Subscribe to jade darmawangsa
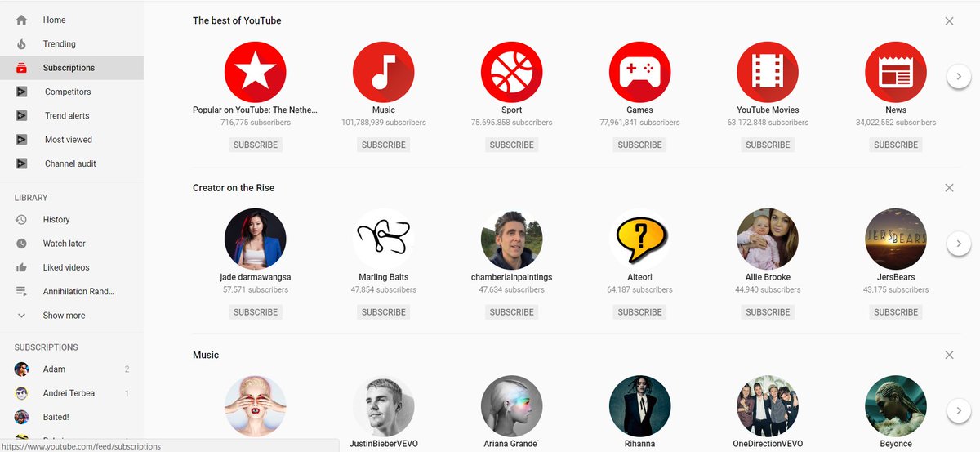 (256, 312)
